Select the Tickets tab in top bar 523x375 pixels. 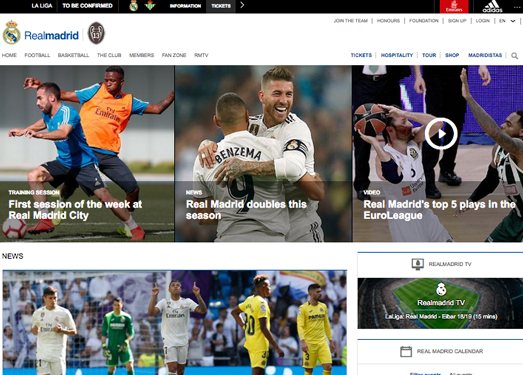pos(221,6)
